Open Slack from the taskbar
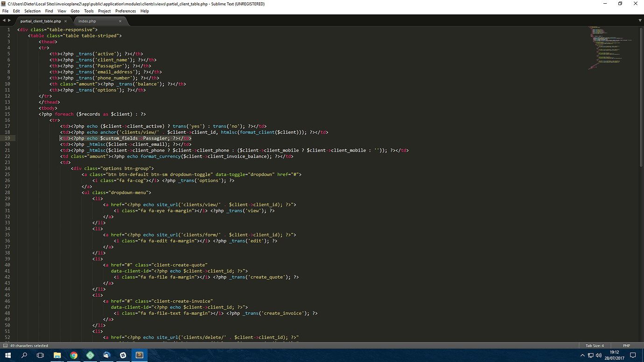This screenshot has width=644, height=362. (123, 355)
